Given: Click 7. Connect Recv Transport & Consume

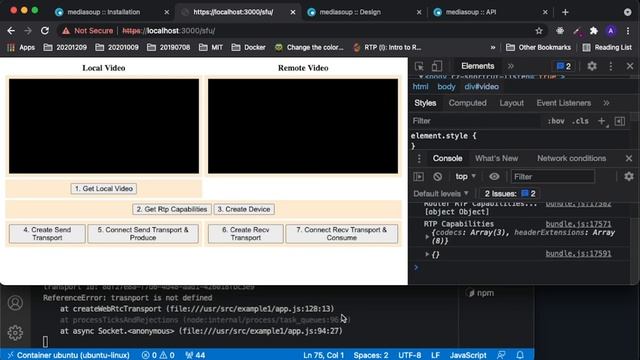Looking at the screenshot, I should [x=342, y=234].
